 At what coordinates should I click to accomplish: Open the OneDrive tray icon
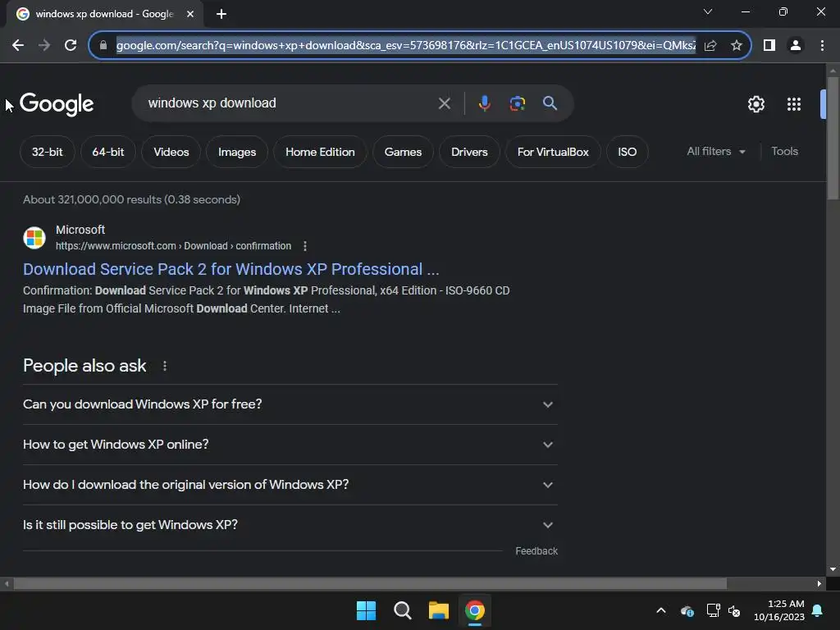pyautogui.click(x=687, y=610)
